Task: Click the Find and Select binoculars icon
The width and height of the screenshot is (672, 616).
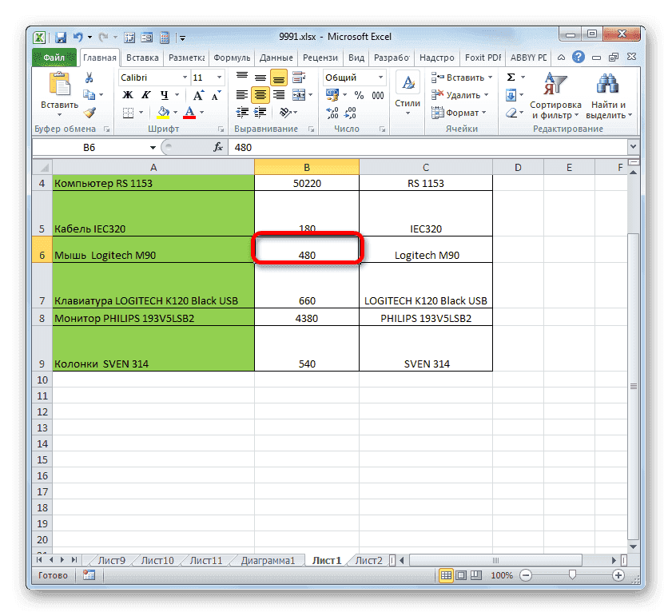Action: pyautogui.click(x=606, y=84)
